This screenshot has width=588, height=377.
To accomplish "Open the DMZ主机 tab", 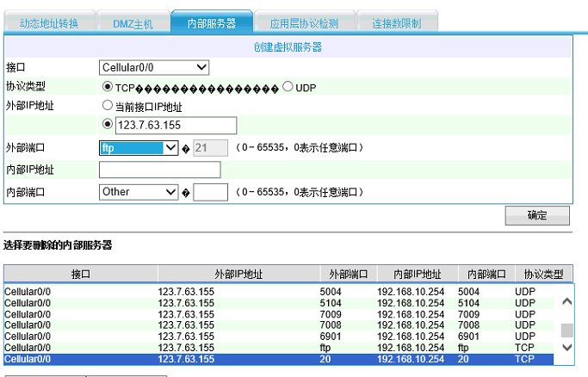I will [x=133, y=23].
